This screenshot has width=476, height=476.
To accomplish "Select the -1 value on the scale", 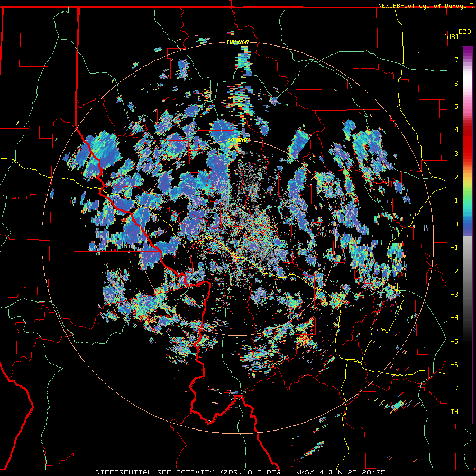I will tap(454, 248).
